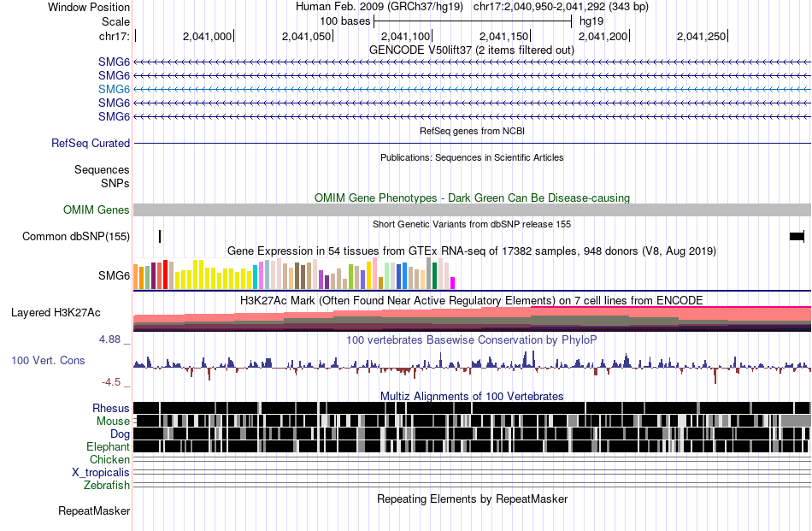Click the 100 Vert. Cons label
812x531 pixels.
48,361
